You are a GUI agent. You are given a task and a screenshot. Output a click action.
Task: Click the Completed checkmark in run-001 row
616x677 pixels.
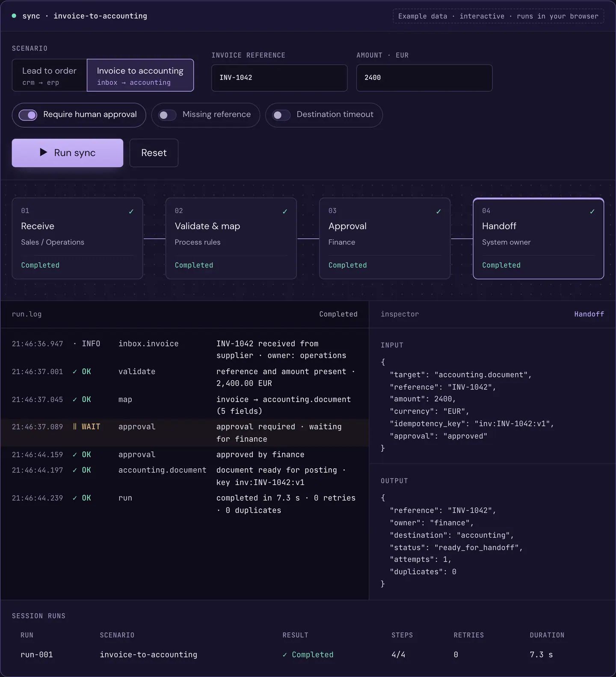285,655
